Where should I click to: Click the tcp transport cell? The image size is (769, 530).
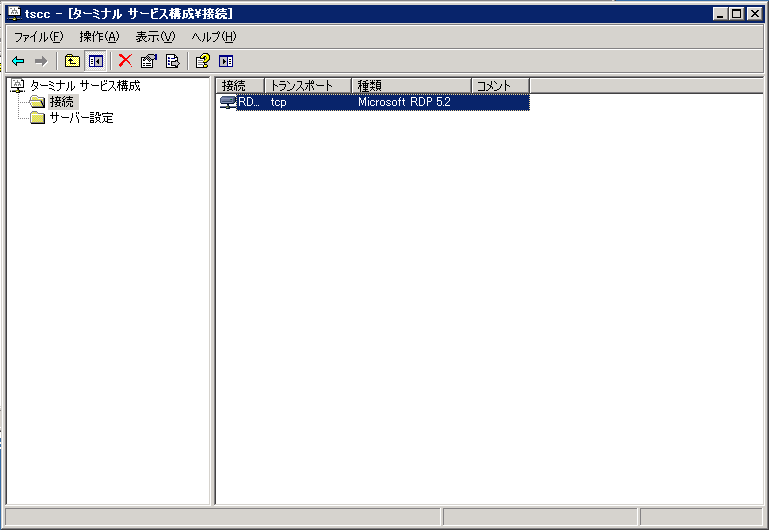click(279, 102)
